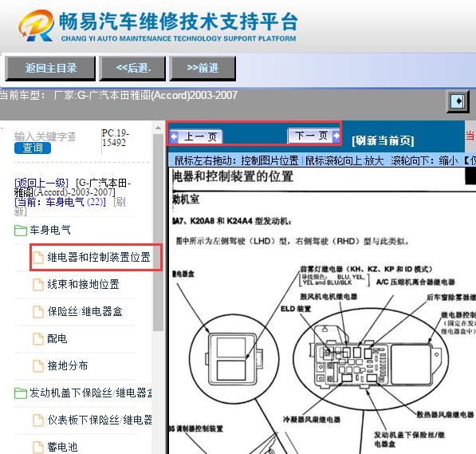Viewport: 476px width, 454px height.
Task: Click page icon beside 线束和接地位置
Action: pos(38,285)
